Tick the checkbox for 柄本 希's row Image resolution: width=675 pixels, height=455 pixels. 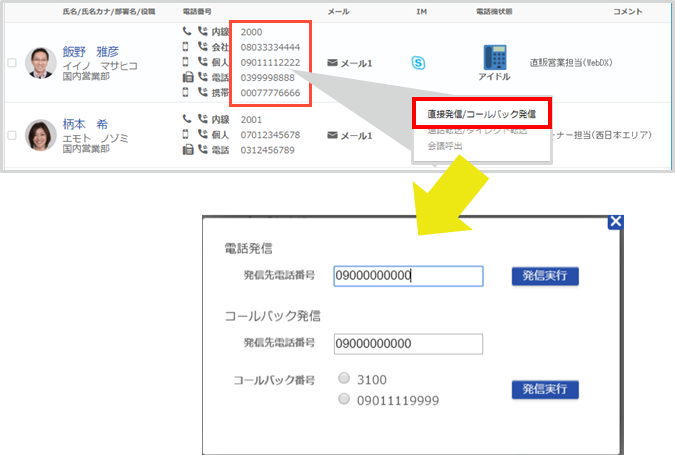pyautogui.click(x=12, y=135)
